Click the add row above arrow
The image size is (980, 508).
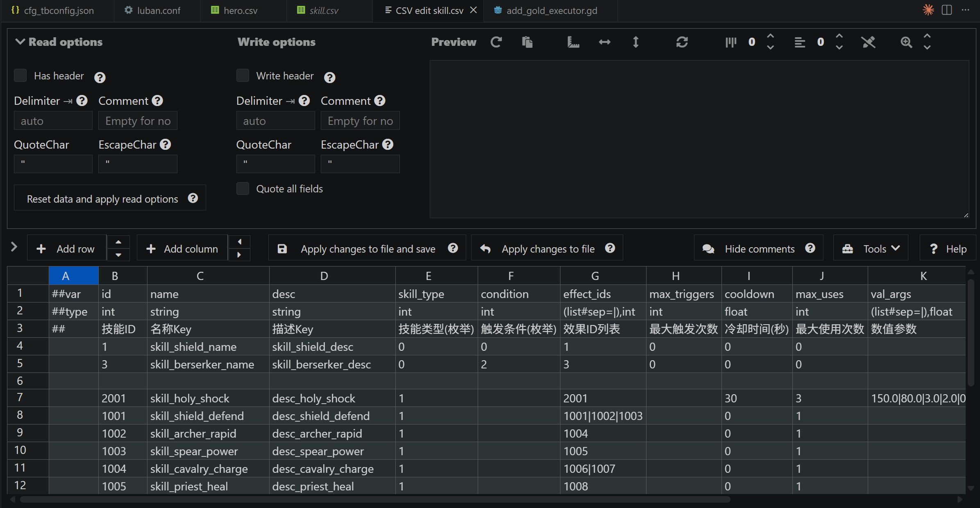118,242
